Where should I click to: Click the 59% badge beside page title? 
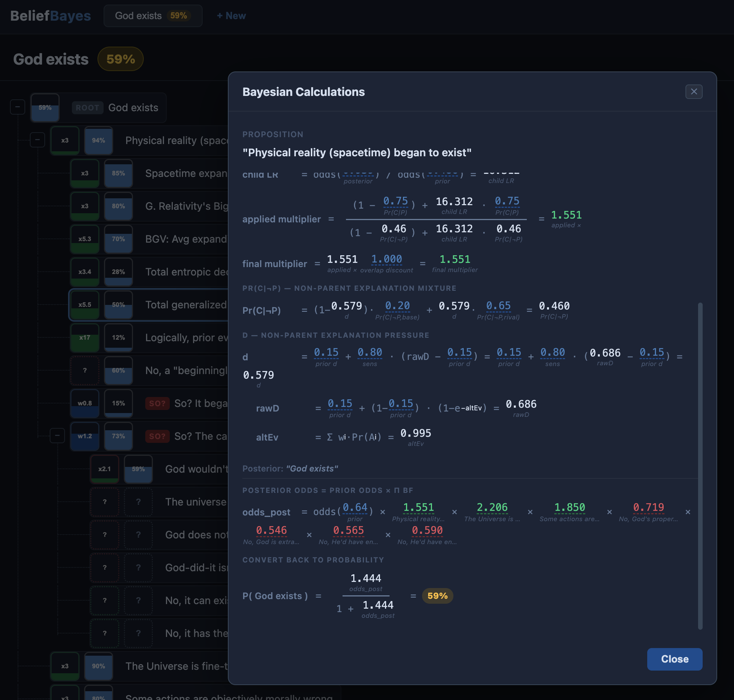tap(120, 59)
